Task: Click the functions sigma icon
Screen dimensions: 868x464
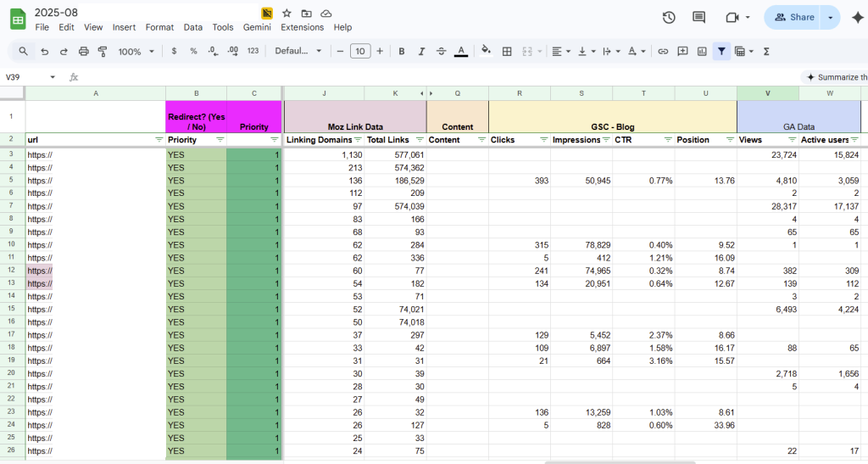Action: click(x=766, y=52)
